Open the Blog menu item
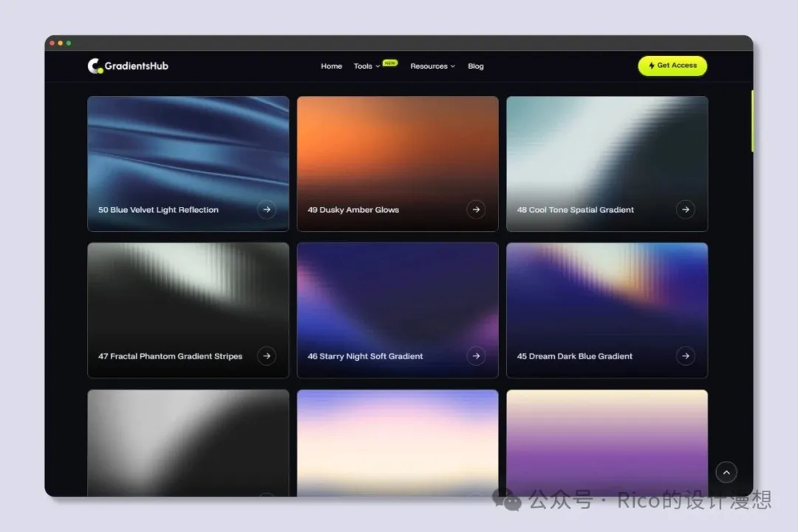This screenshot has height=532, width=798. (476, 66)
